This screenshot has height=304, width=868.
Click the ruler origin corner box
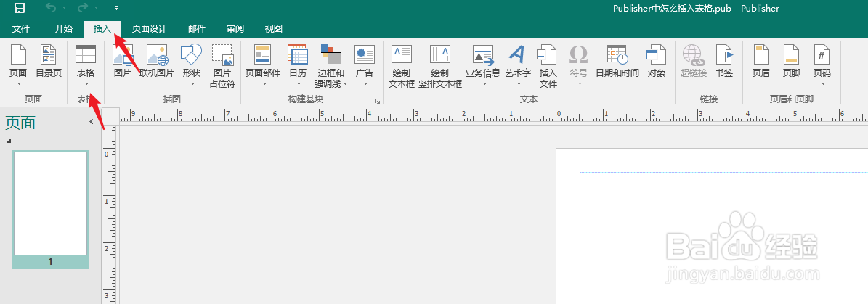(110, 115)
